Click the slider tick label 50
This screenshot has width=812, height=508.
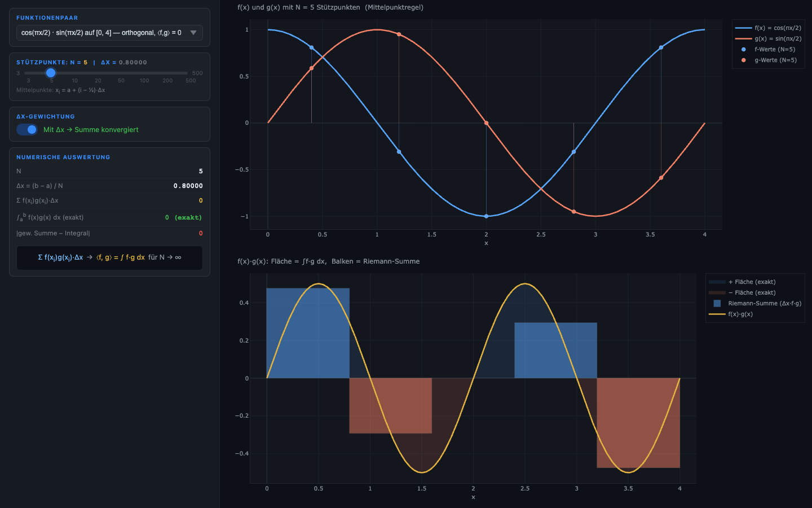pos(121,81)
